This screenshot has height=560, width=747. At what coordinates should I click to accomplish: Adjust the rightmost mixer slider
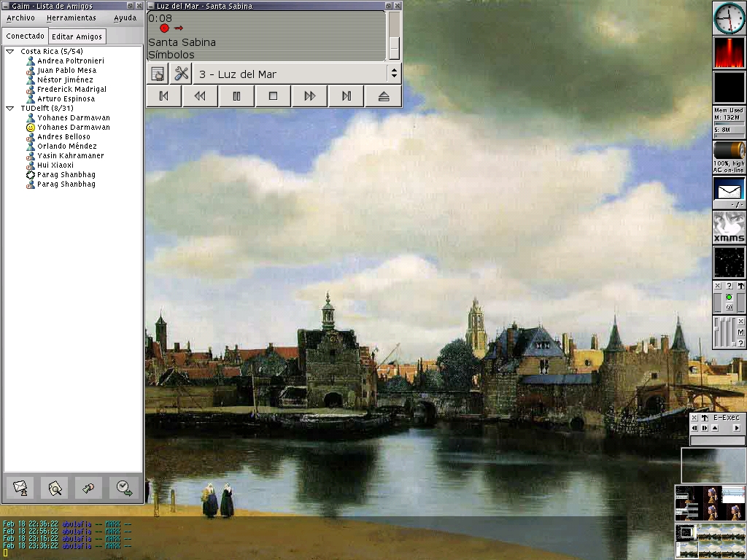732,332
